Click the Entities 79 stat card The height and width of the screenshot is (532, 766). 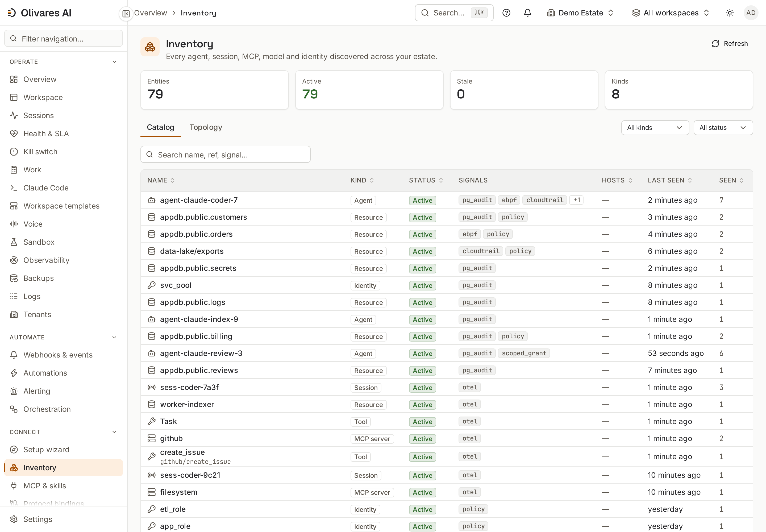pos(215,90)
